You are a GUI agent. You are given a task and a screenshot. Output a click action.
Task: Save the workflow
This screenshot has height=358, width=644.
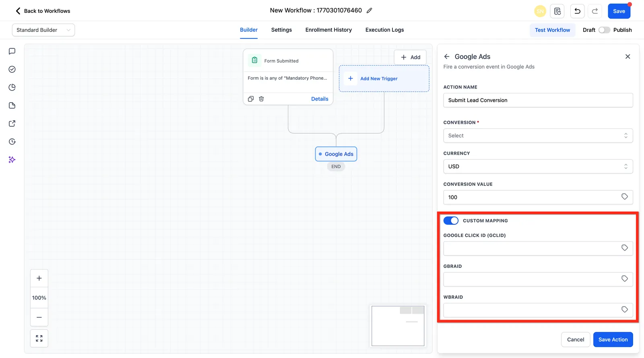pos(619,11)
